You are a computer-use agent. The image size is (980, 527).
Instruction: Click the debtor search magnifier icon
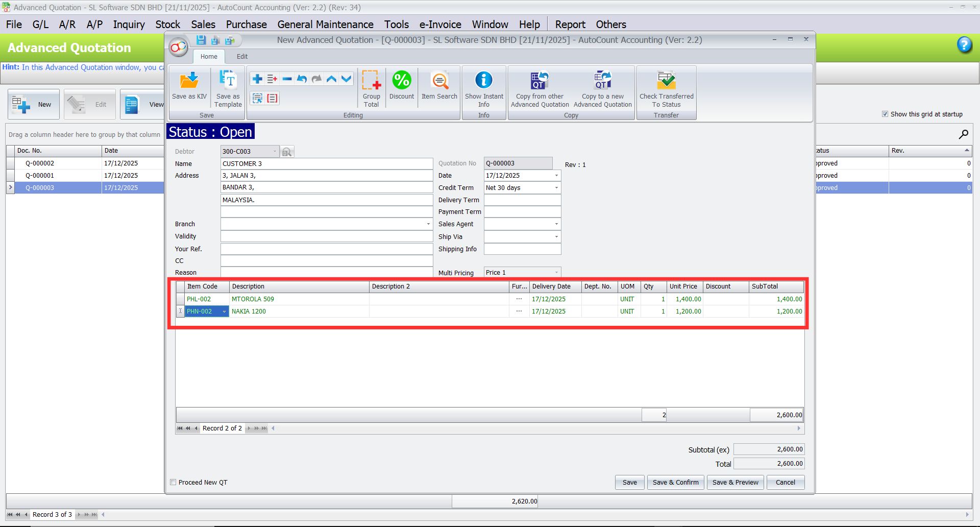[287, 151]
